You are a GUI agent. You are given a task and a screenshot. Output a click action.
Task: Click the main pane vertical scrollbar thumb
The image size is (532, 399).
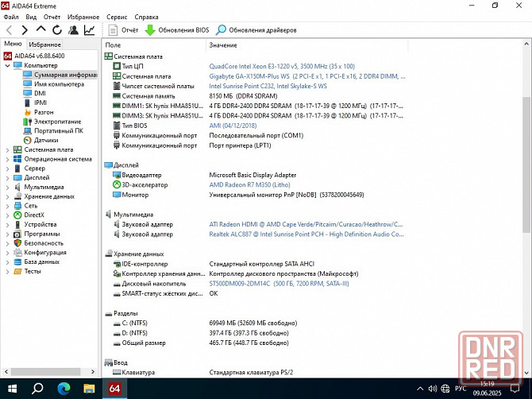tap(526, 165)
